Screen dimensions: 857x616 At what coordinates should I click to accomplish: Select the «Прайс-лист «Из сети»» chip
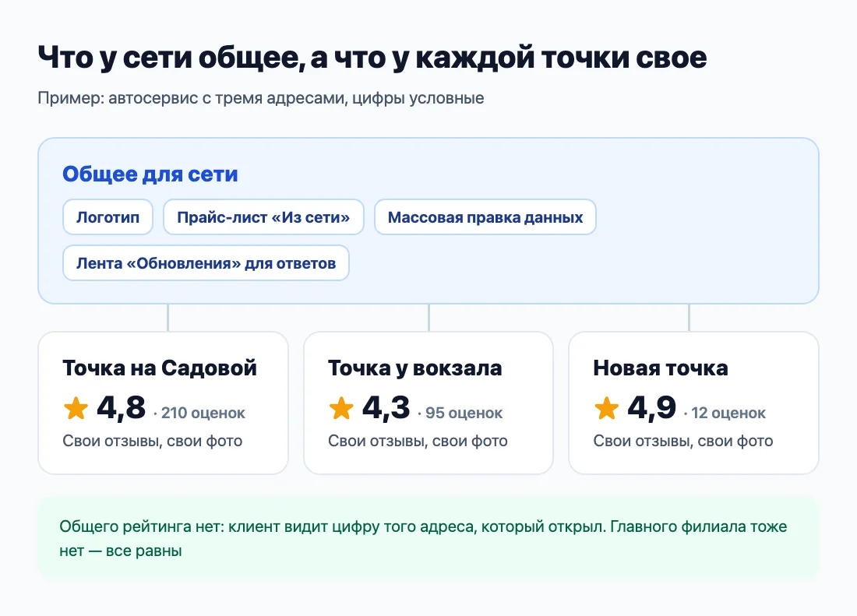tap(263, 217)
